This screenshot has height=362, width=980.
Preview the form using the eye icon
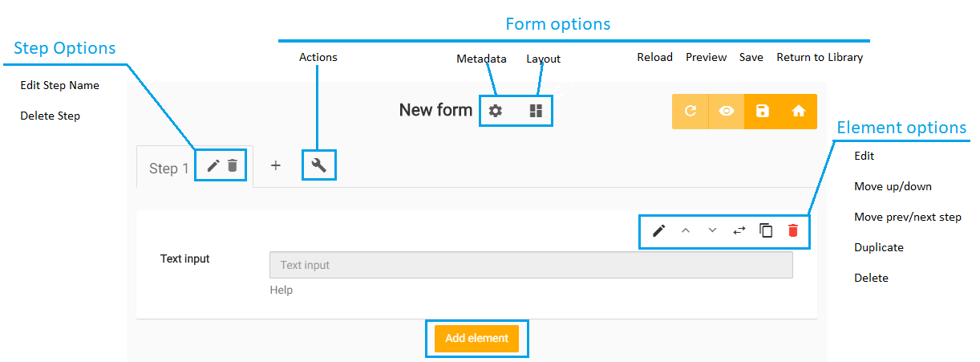point(727,112)
